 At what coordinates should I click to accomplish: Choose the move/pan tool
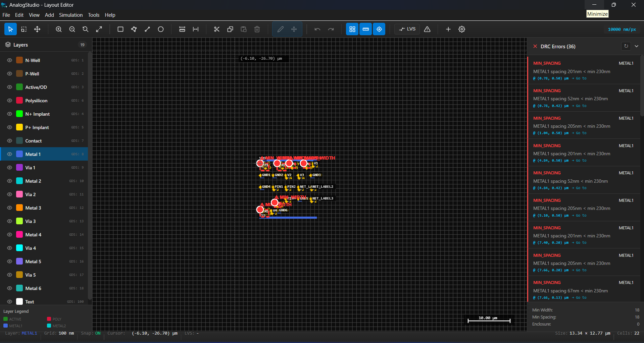[x=37, y=29]
